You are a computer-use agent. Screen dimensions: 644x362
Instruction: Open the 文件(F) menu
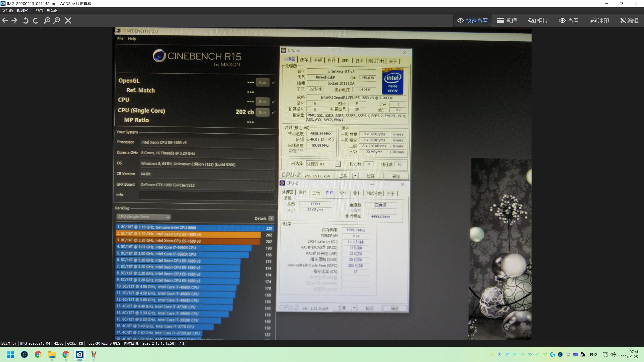[7, 11]
